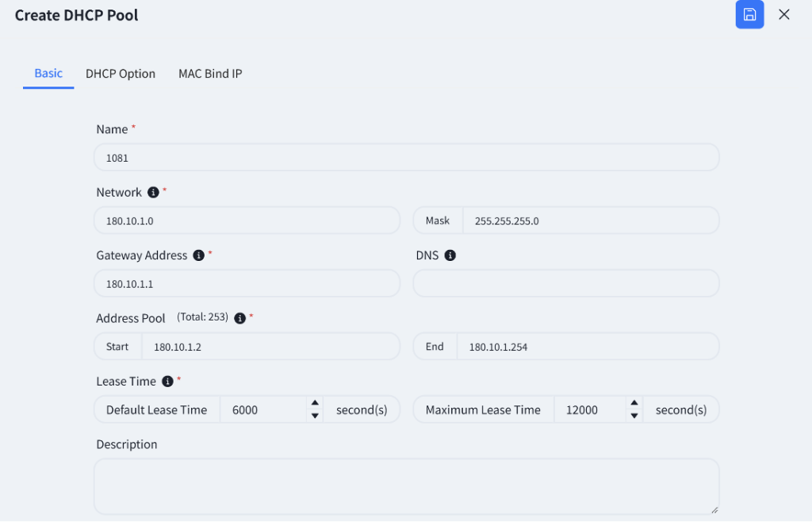Increase Maximum Lease Time with up arrow
Viewport: 812px width, 522px height.
634,403
